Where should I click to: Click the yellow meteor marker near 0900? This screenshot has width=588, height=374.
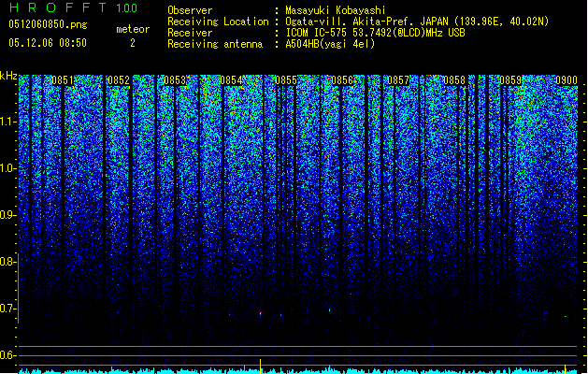coord(566,368)
